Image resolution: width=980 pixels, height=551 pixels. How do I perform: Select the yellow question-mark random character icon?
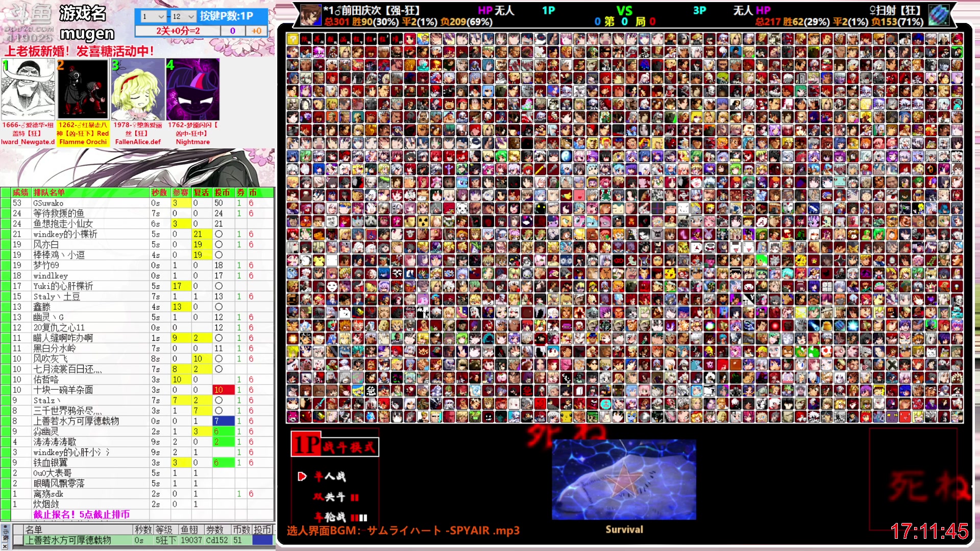[292, 39]
